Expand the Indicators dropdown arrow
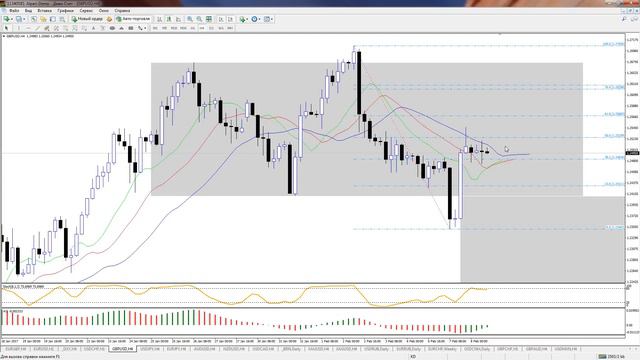The image size is (640, 360). click(x=247, y=19)
